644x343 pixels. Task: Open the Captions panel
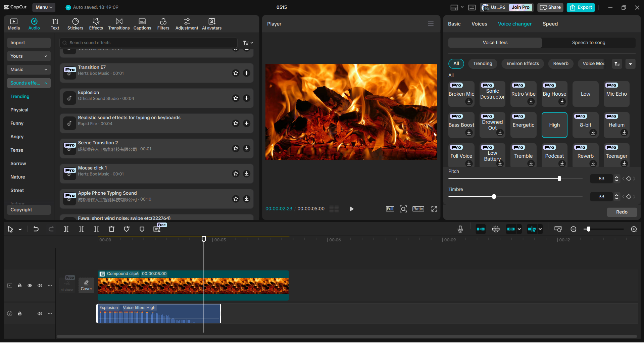[x=142, y=23]
